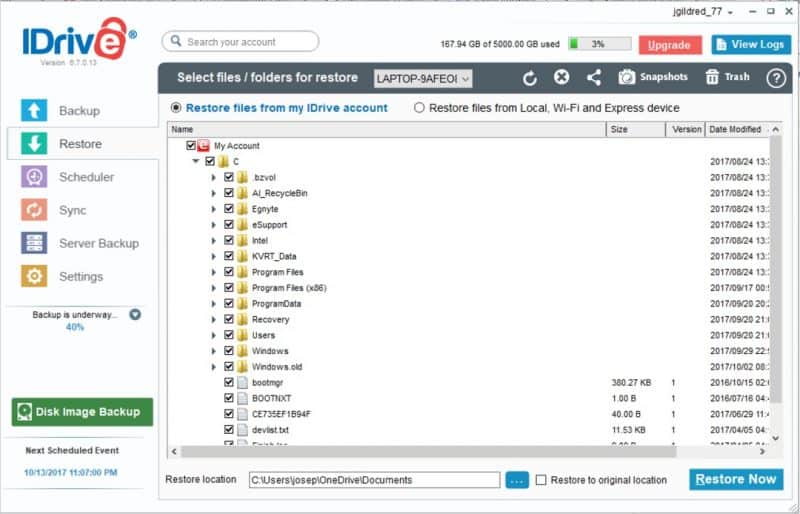Click the Upgrade button

pos(670,45)
